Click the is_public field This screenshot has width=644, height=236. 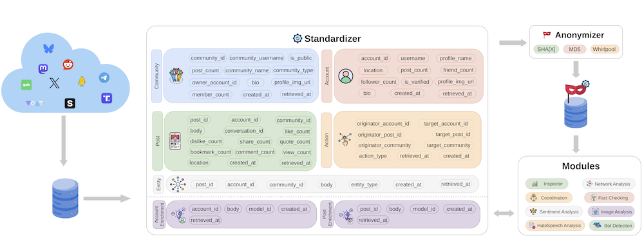300,58
